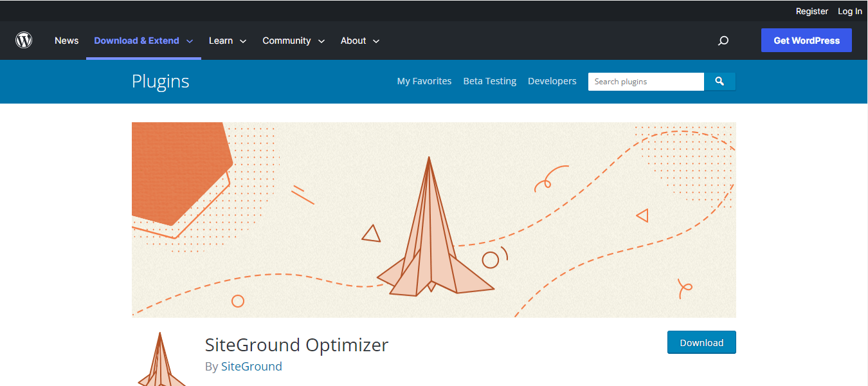Click the Register link
The image size is (868, 386).
811,11
